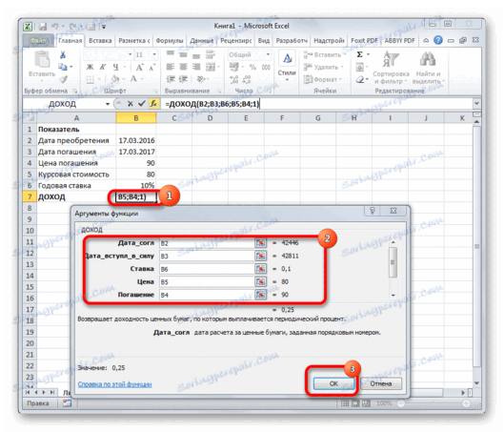Click range selector icon for Цена field
The image size is (504, 432).
[260, 281]
